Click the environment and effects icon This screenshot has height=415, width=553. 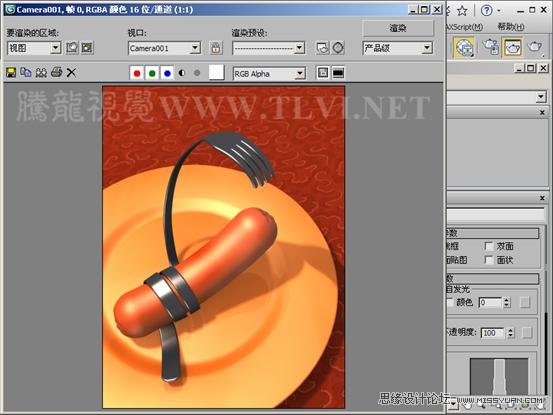[x=338, y=48]
